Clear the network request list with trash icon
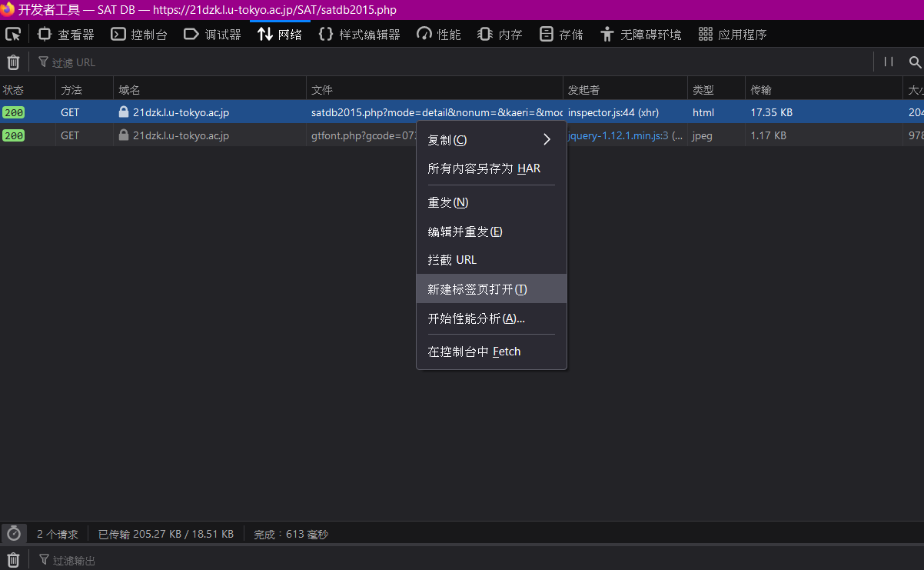 click(12, 62)
